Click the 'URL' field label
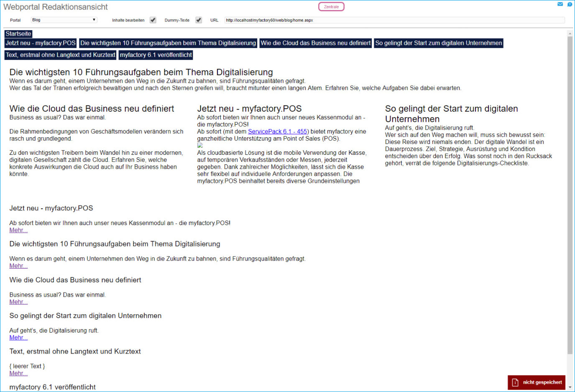 215,20
